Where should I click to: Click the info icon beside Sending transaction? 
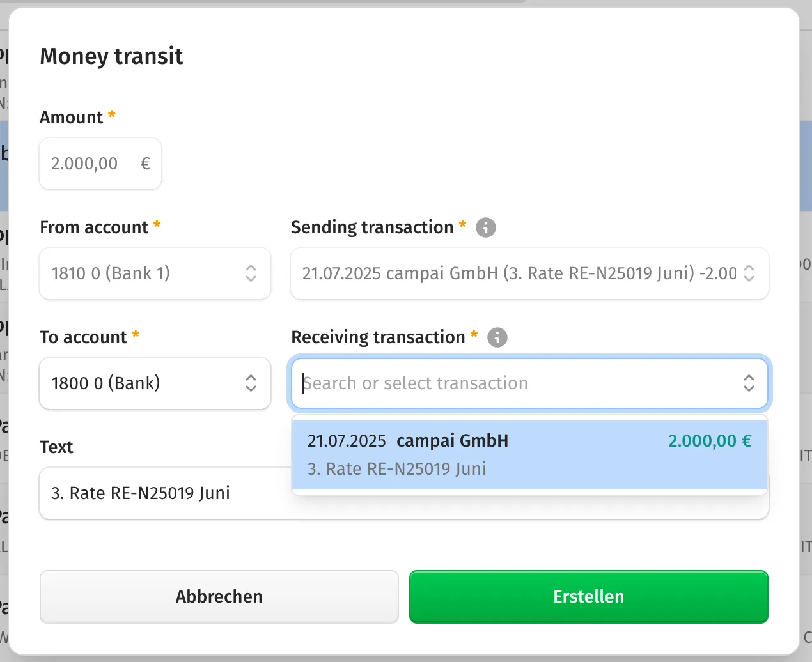tap(486, 227)
